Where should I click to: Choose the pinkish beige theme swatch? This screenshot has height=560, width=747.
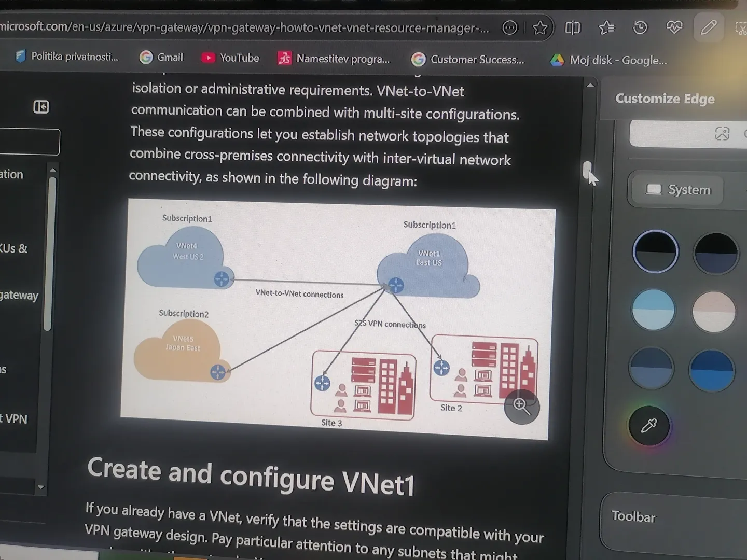coord(714,312)
